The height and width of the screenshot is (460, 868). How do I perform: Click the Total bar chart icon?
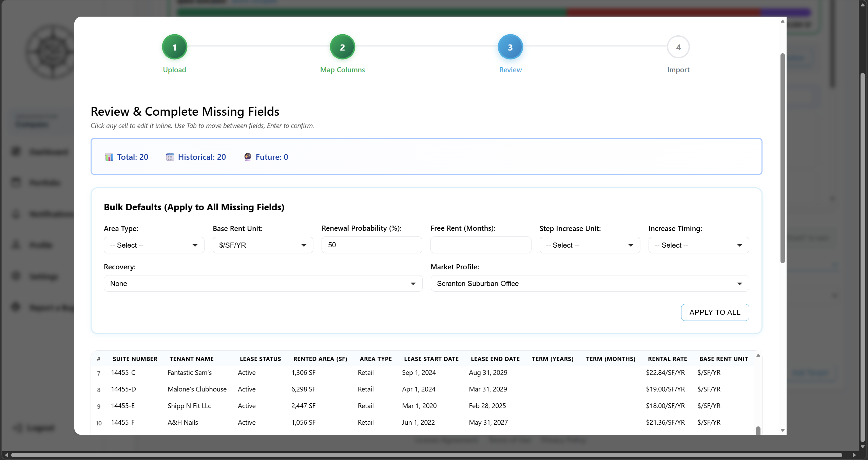(x=109, y=157)
